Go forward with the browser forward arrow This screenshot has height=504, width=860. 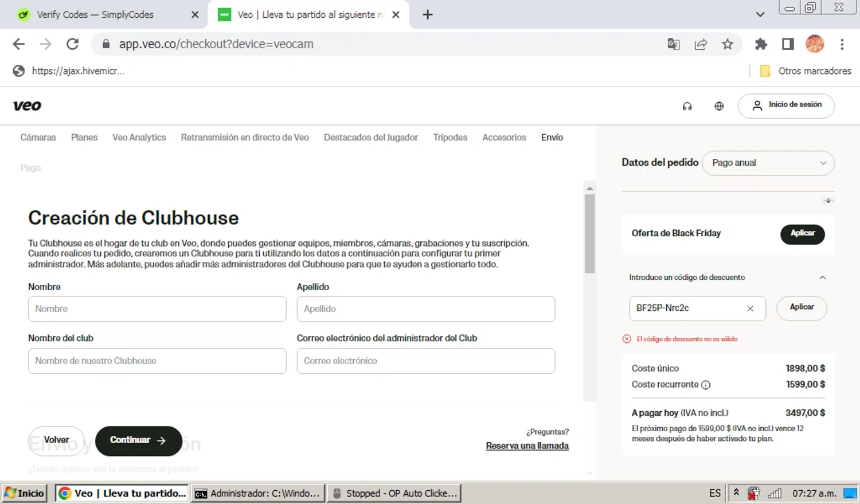coord(45,44)
